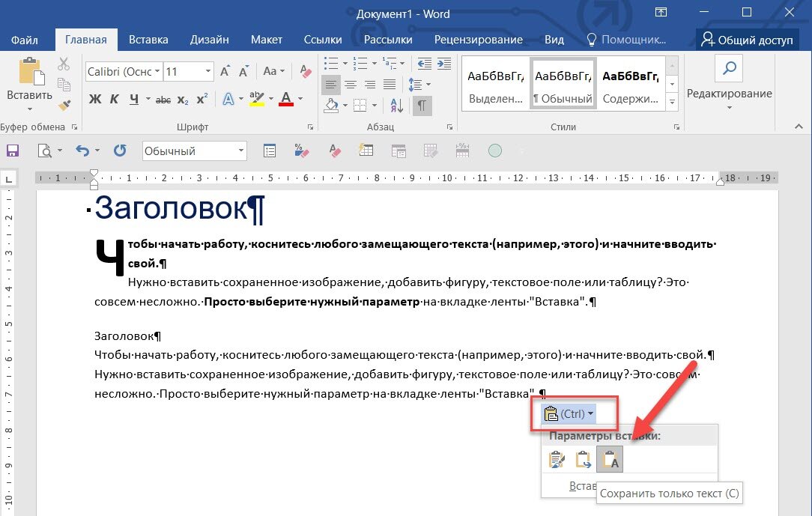Switch to the Ссылки tab
This screenshot has width=812, height=516.
[x=323, y=40]
